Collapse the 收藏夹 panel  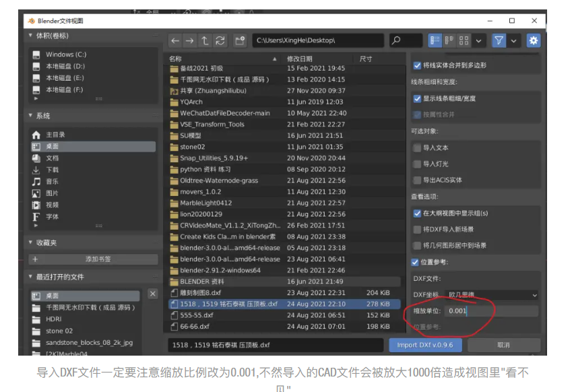point(30,243)
